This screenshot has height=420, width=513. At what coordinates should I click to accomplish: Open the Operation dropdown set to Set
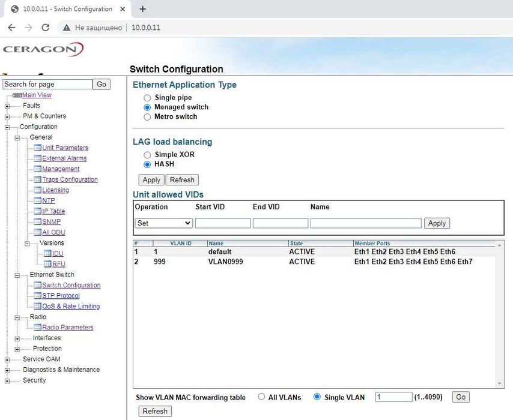coord(163,223)
